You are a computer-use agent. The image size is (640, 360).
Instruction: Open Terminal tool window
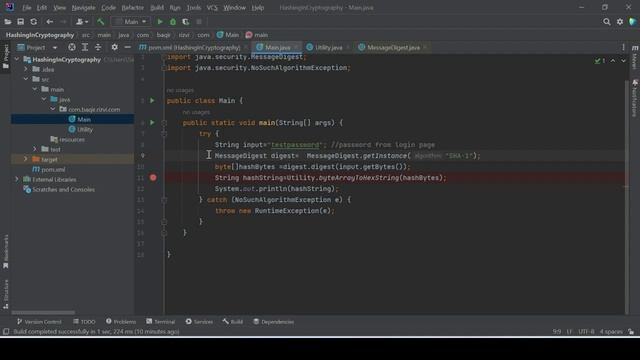pyautogui.click(x=160, y=322)
